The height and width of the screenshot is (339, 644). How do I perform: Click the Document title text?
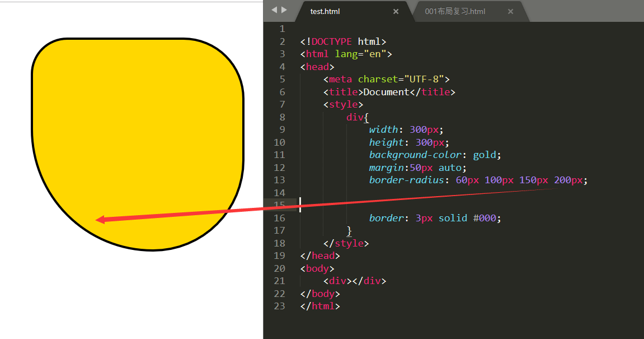[x=386, y=91]
